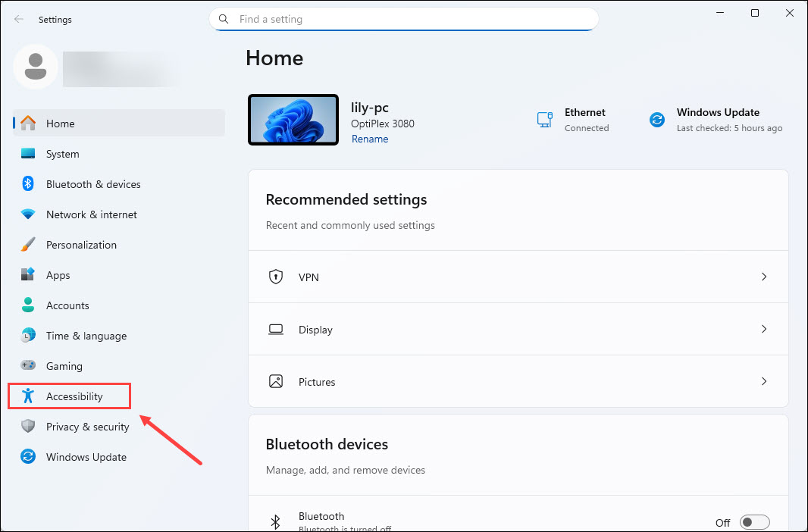Select the Network & internet Wi-Fi icon
Viewport: 808px width, 532px height.
(x=28, y=214)
